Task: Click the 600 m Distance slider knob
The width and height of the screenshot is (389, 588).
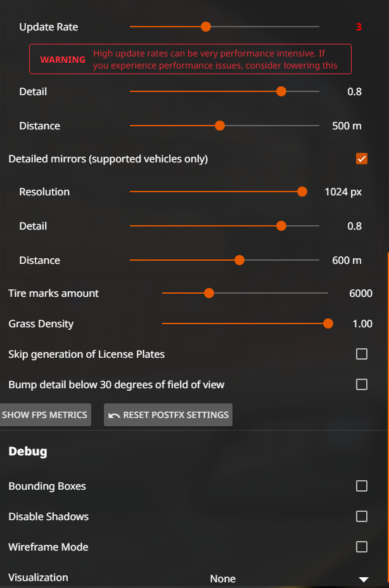Action: pyautogui.click(x=239, y=260)
